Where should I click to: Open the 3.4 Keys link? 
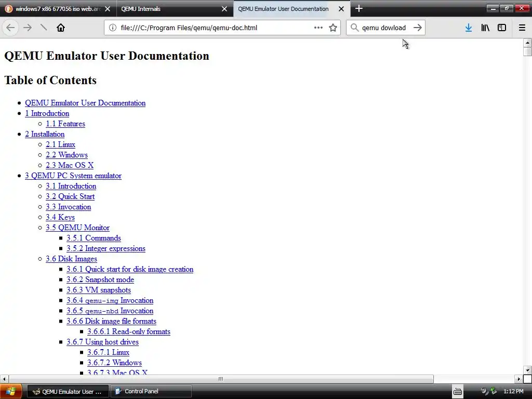click(x=60, y=217)
